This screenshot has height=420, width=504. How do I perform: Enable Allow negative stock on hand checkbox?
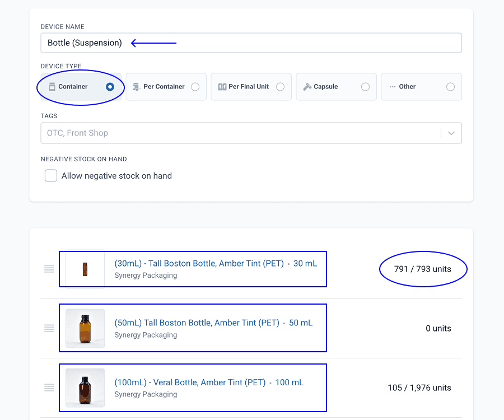[x=51, y=176]
